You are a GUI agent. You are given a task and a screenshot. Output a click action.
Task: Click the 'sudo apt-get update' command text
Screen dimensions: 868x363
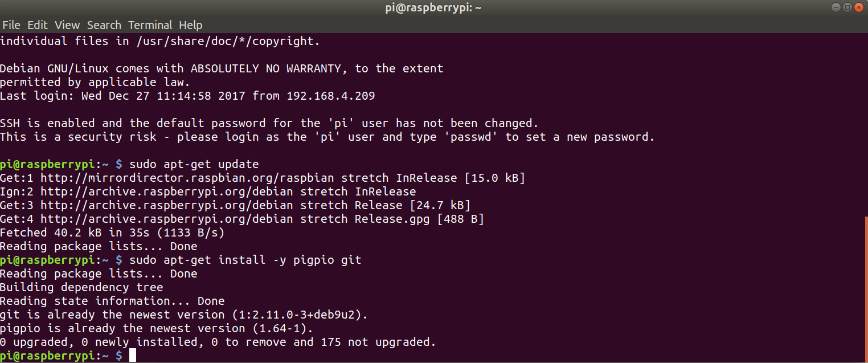[194, 164]
